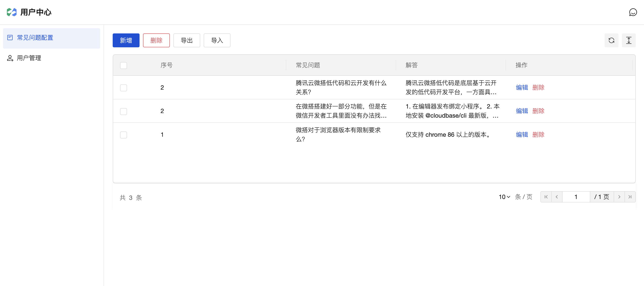Viewport: 644px width, 286px height.
Task: Click the 共 3 条 total count text
Action: (x=131, y=198)
